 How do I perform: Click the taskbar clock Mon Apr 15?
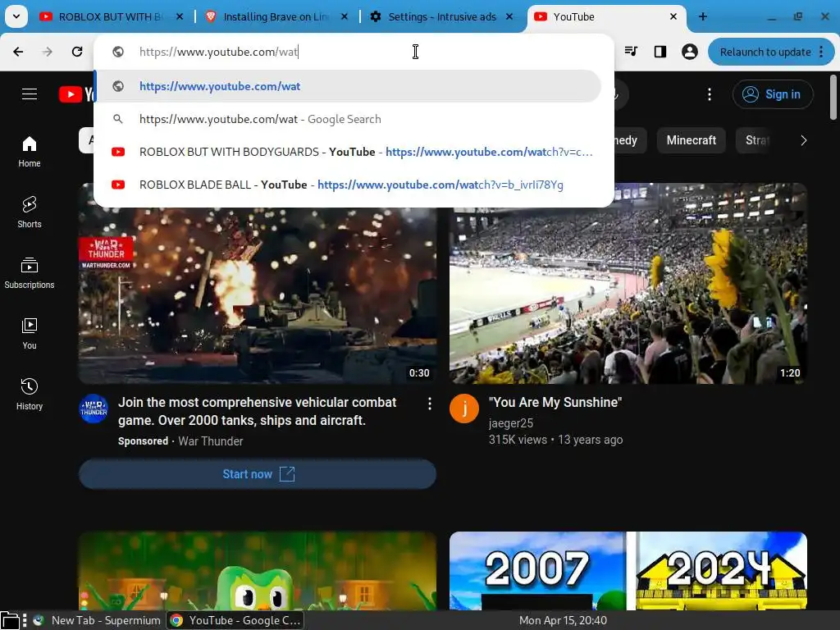563,620
